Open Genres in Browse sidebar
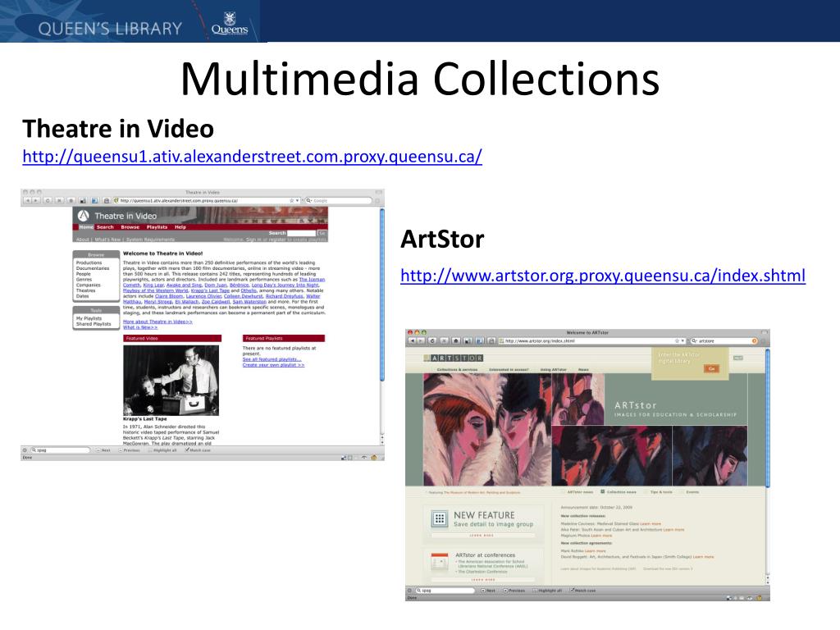The width and height of the screenshot is (840, 630). click(x=84, y=279)
